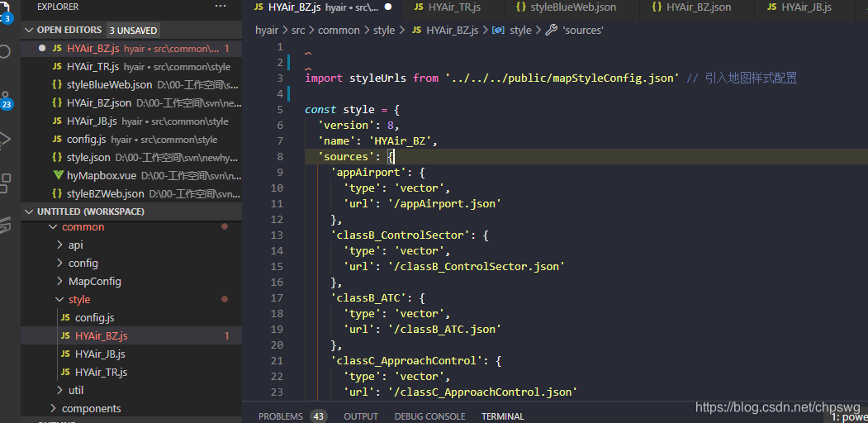Screen dimensions: 868x423
Task: Open the Extensions view icon
Action: pos(6,183)
